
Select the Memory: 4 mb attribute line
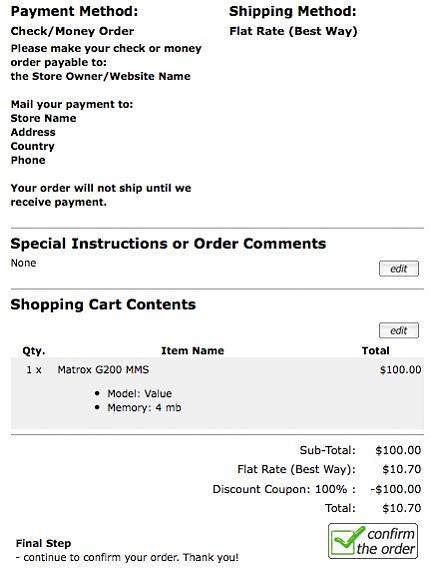[144, 408]
